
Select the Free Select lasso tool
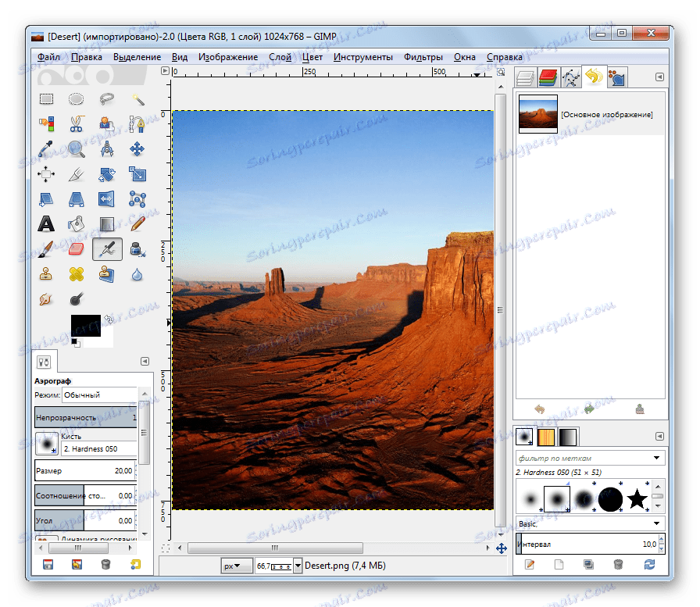(107, 99)
